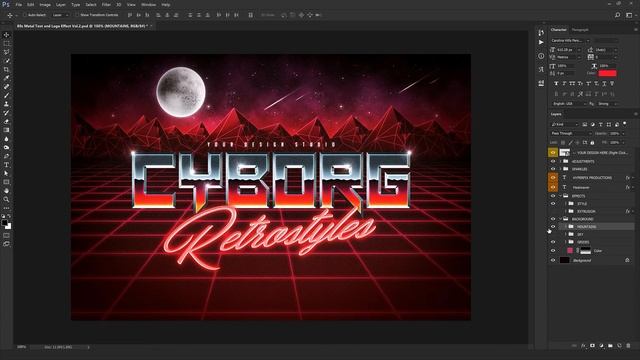The height and width of the screenshot is (360, 640).
Task: Click the pink Color fill layer thumbnail
Action: [570, 250]
